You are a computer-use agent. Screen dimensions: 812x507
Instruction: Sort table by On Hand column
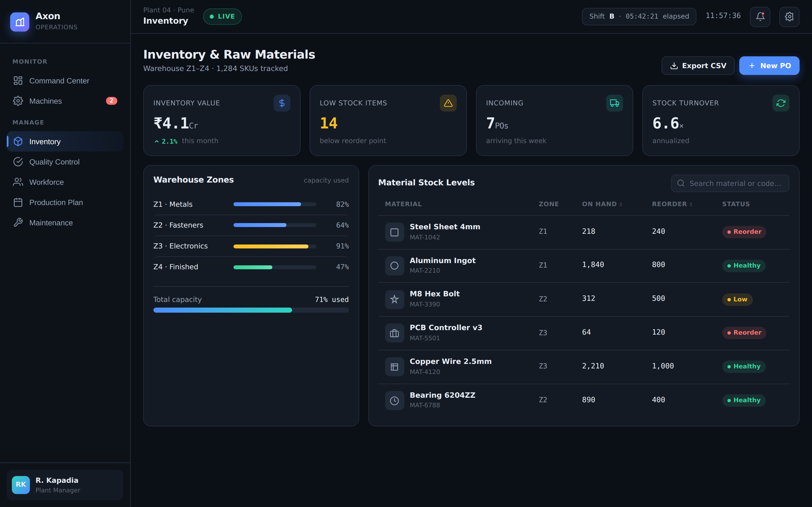pos(602,204)
